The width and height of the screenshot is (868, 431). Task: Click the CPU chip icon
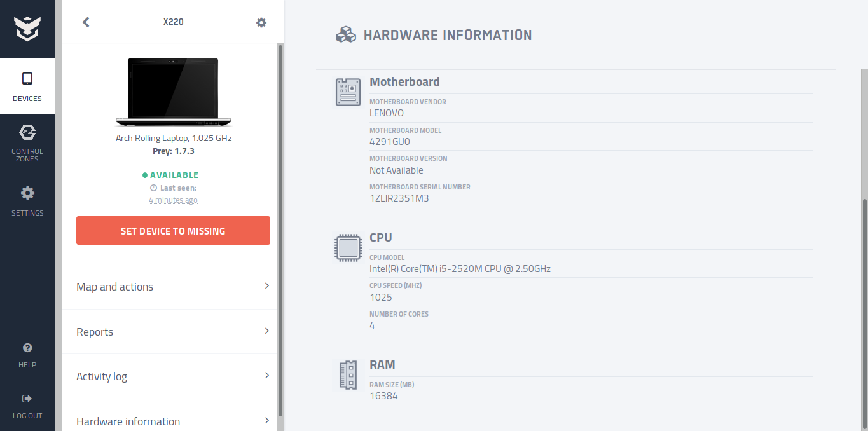(348, 248)
